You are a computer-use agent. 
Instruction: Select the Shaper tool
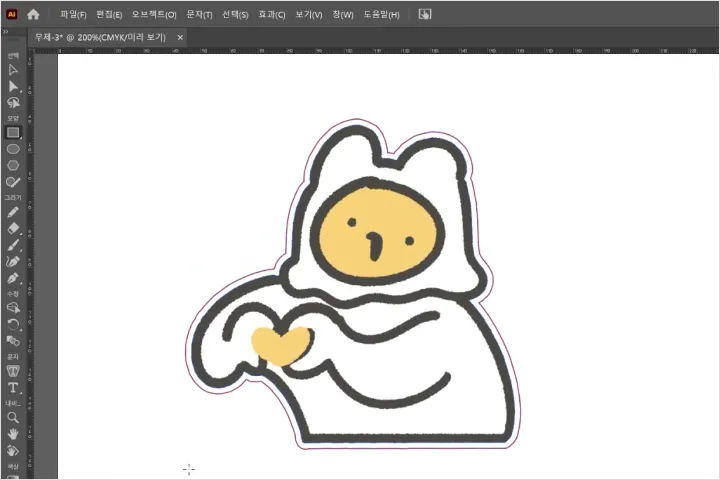[13, 182]
